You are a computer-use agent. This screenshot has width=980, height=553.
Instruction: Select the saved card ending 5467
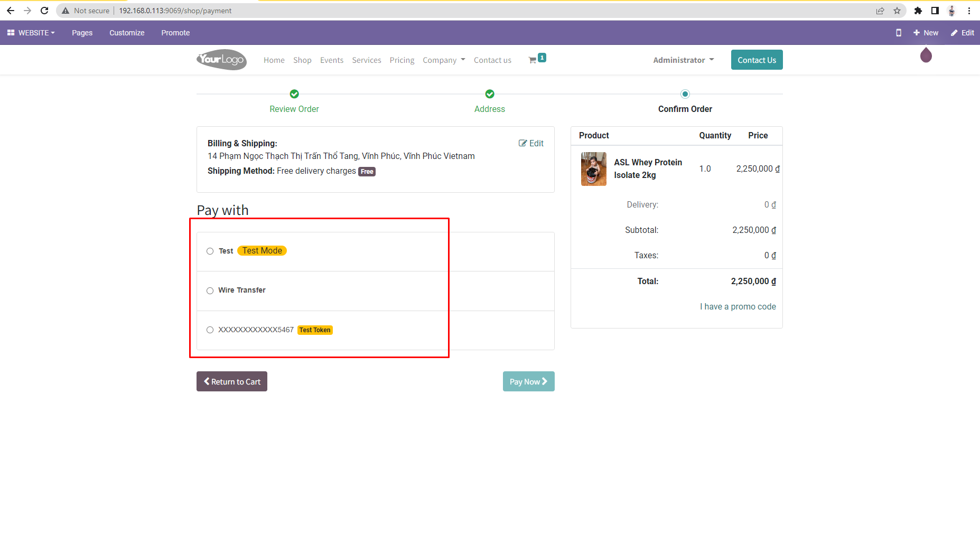click(x=210, y=330)
